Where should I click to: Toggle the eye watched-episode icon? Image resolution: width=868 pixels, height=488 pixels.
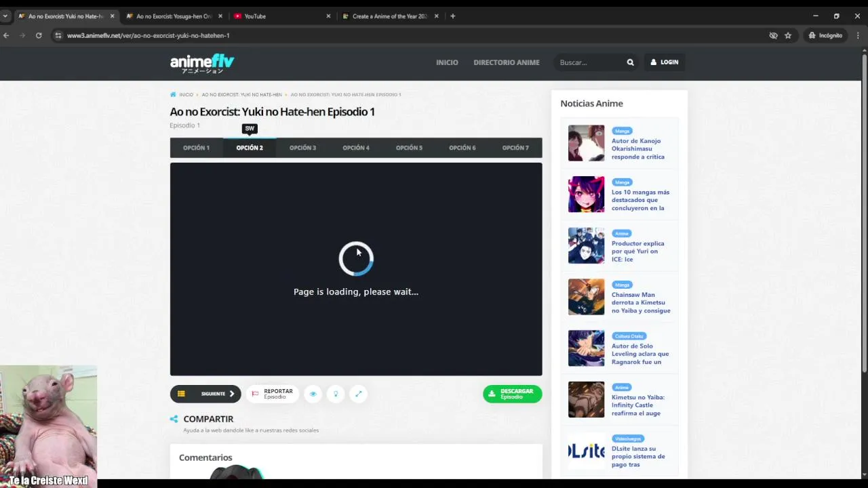point(313,394)
